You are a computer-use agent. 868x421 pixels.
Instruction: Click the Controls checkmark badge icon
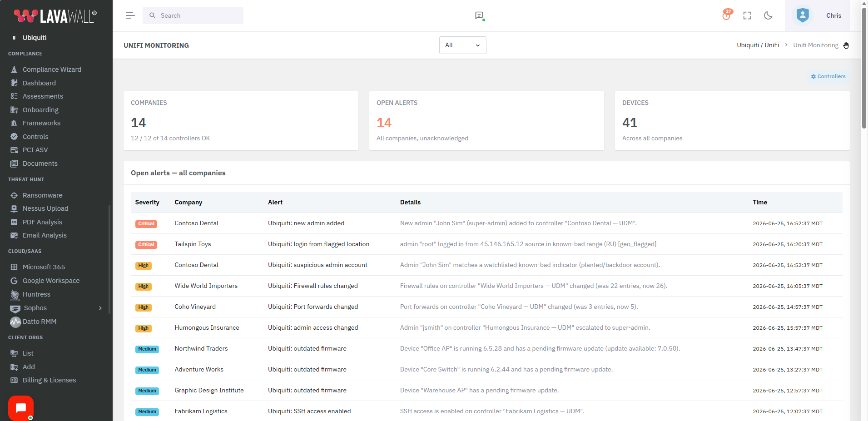click(x=14, y=137)
